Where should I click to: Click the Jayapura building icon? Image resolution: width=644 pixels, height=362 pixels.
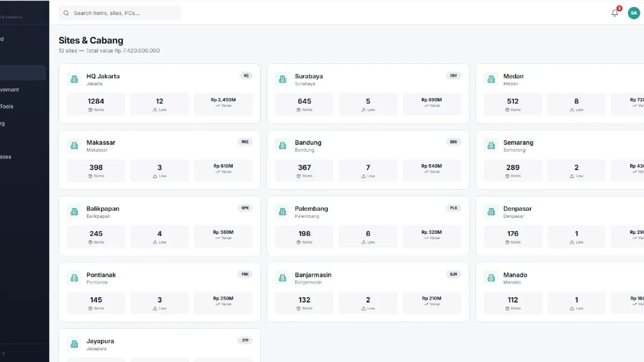point(74,344)
